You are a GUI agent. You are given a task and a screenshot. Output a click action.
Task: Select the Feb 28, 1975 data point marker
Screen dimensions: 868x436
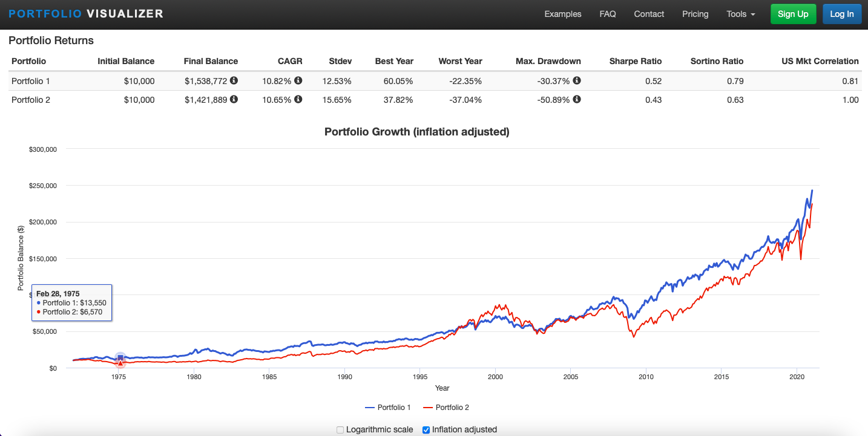[x=119, y=357]
